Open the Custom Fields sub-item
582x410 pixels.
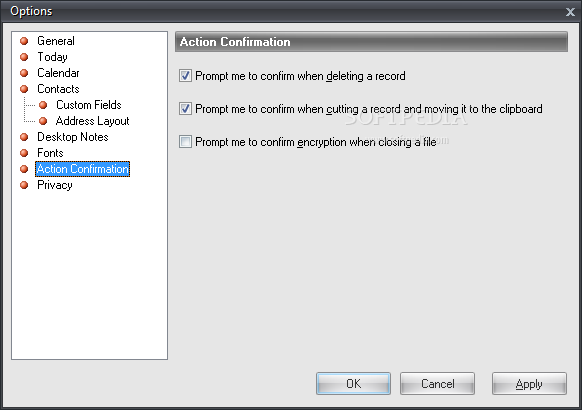(89, 105)
